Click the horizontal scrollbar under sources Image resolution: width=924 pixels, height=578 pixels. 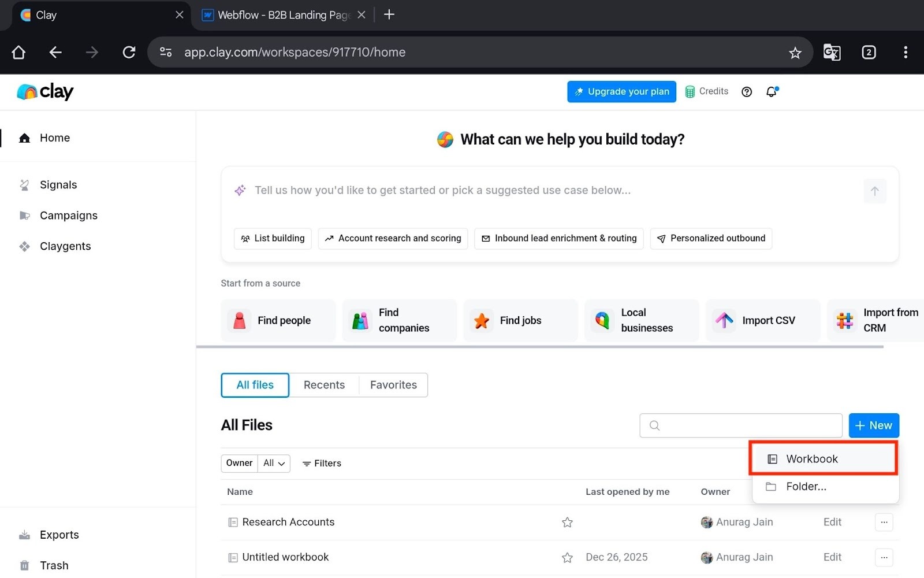tap(540, 347)
